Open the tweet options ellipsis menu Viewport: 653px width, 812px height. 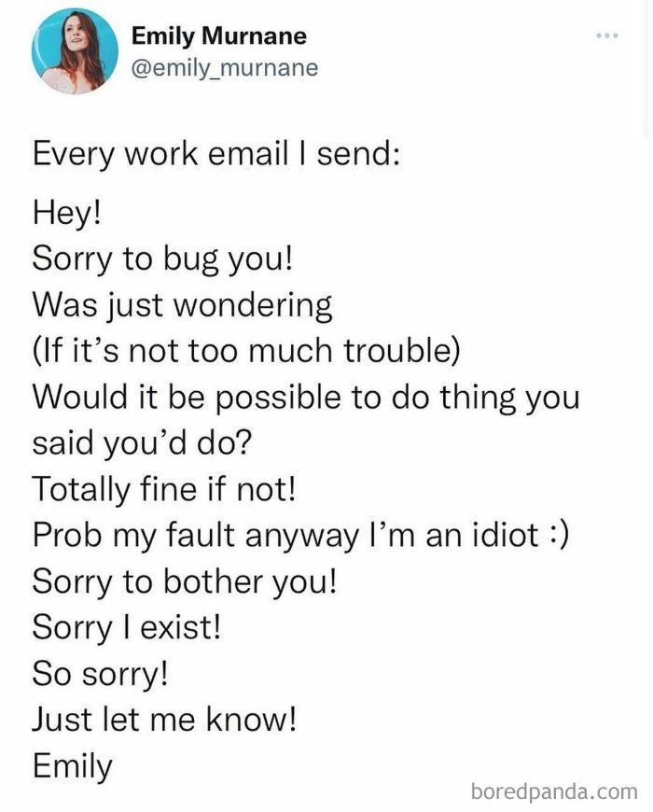pos(608,35)
